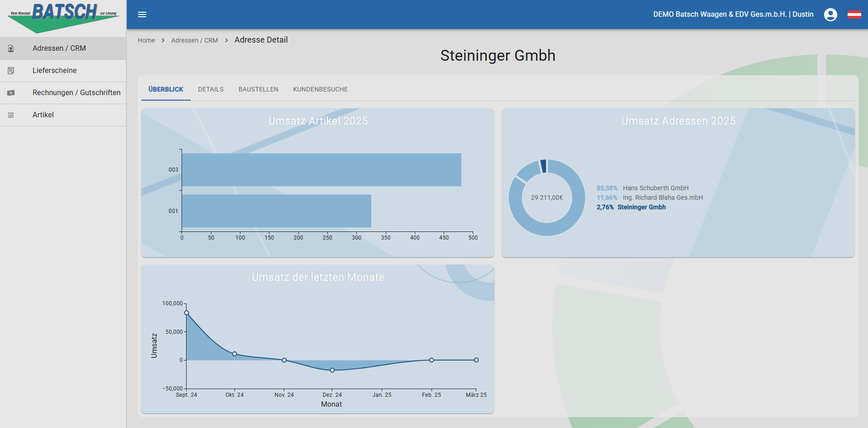868x428 pixels.
Task: Open Artikel in sidebar
Action: click(x=63, y=115)
